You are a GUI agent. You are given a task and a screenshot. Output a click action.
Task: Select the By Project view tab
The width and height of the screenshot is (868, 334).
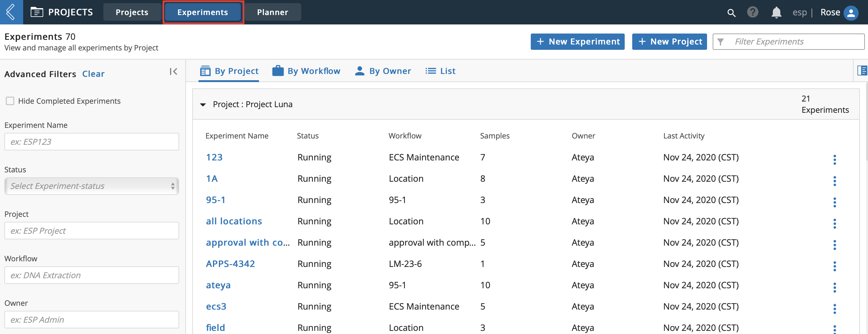(229, 71)
